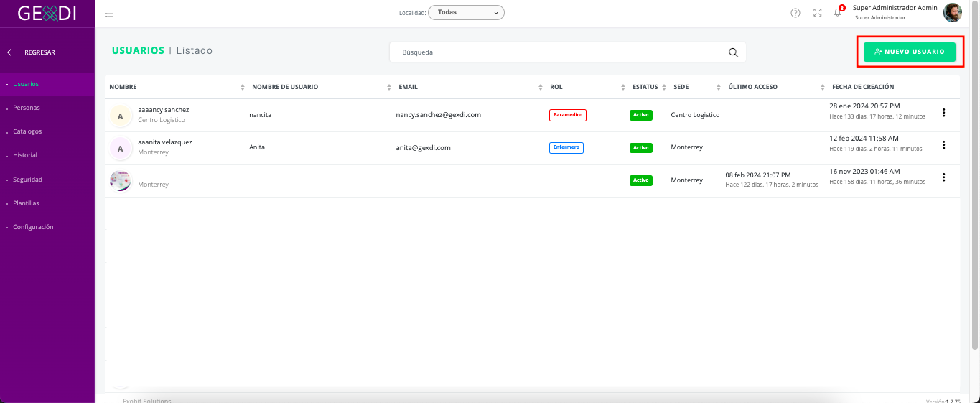Image resolution: width=980 pixels, height=403 pixels.
Task: Click the GEXDI logo
Action: [47, 13]
